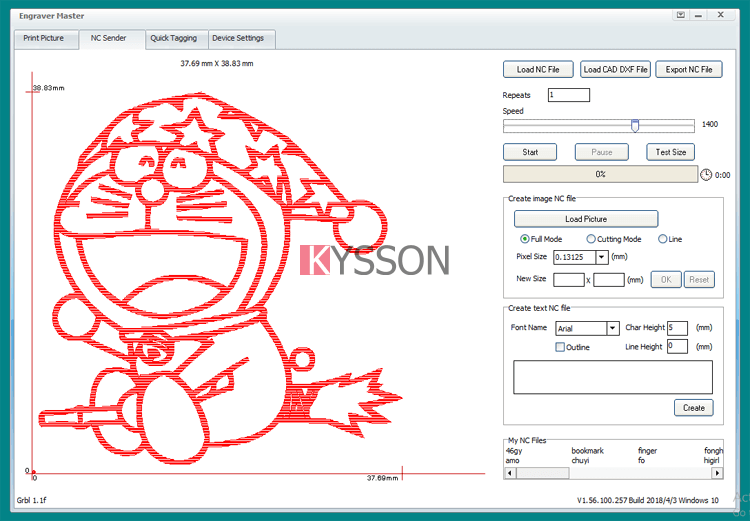Click the Pause button
This screenshot has height=521, width=750.
602,152
